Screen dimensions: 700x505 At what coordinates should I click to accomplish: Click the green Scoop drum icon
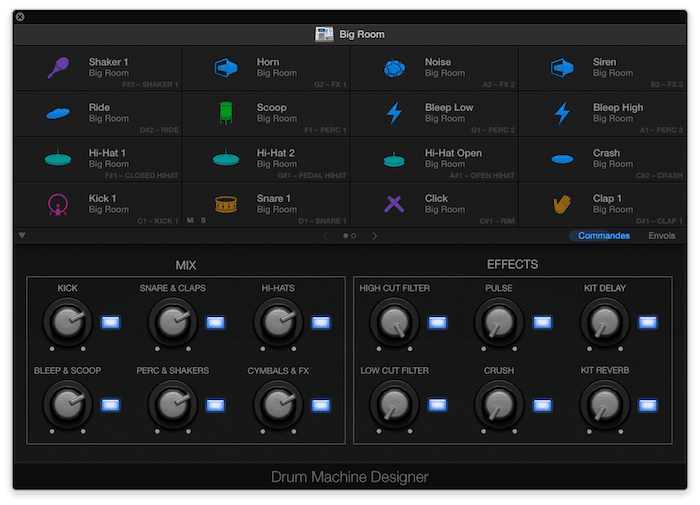[x=226, y=113]
